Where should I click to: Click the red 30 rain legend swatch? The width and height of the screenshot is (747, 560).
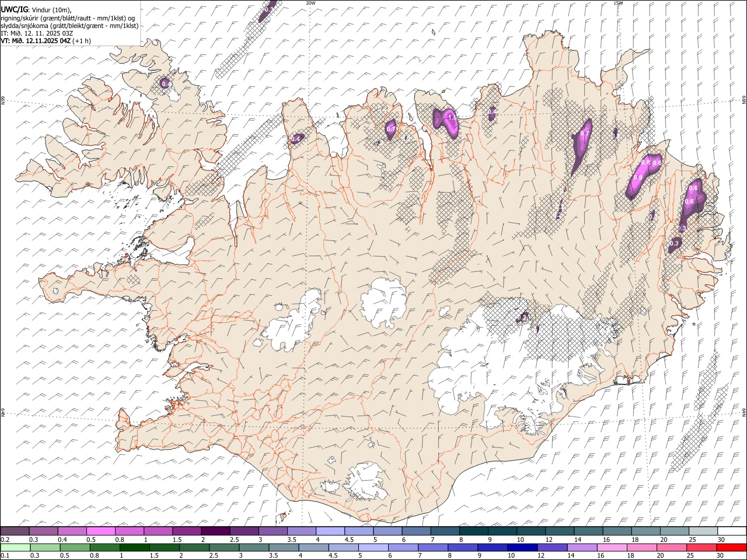point(731,547)
